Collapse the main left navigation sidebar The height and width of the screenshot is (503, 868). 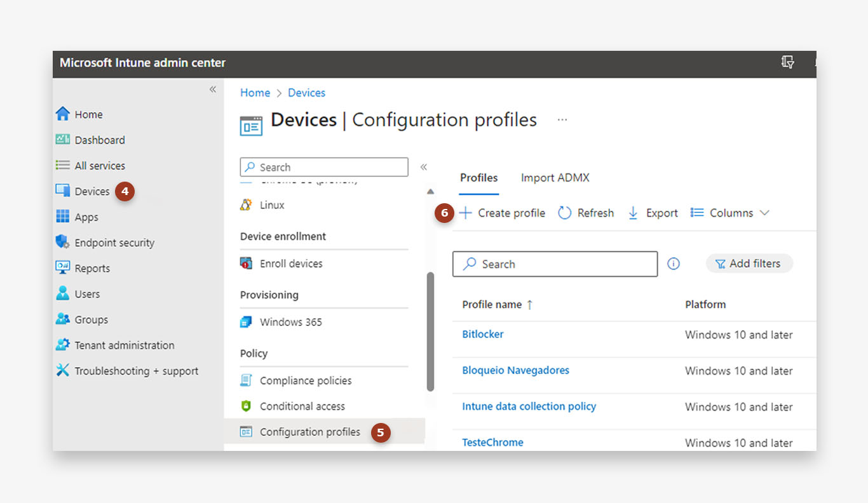point(213,90)
